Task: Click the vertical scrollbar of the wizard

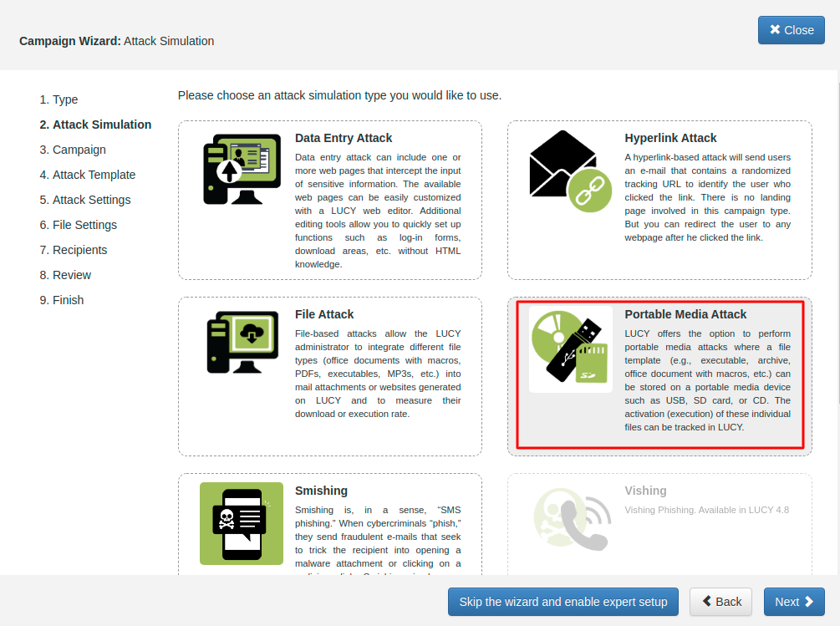Action: click(x=837, y=244)
